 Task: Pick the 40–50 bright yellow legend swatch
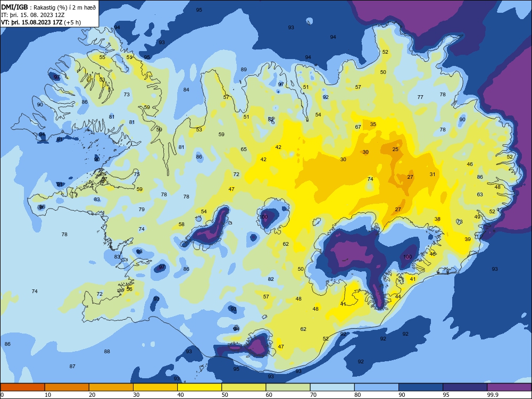(x=199, y=387)
